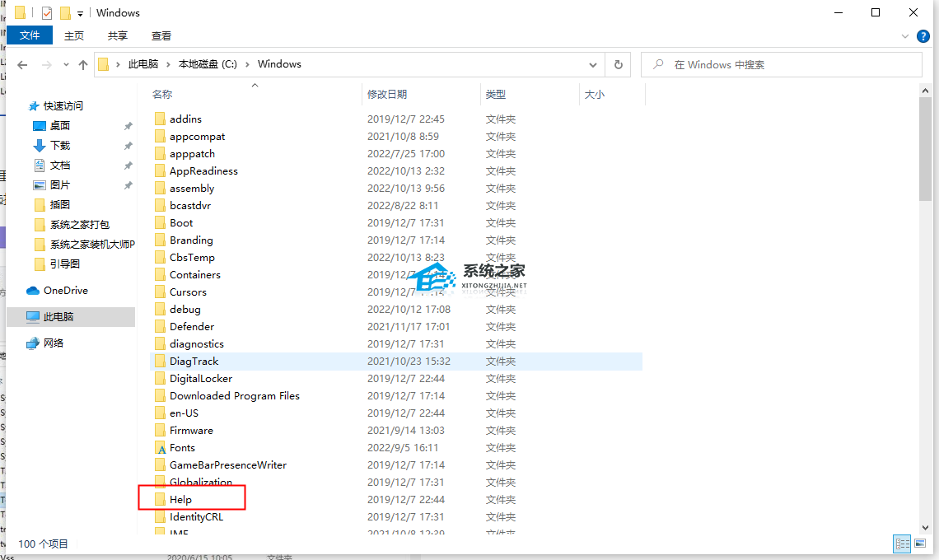
Task: Switch to details view layout button
Action: tap(902, 544)
